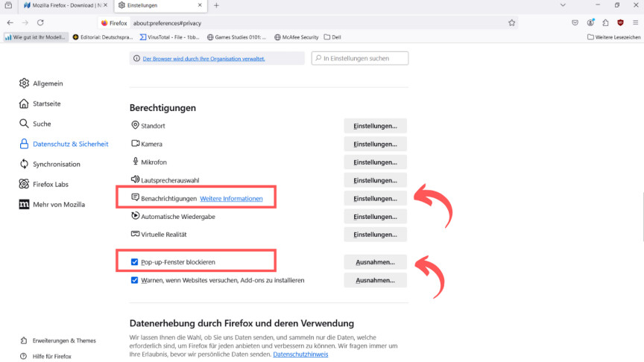Select Datenschutz & Sicherheit category
644x362 pixels.
tap(63, 144)
